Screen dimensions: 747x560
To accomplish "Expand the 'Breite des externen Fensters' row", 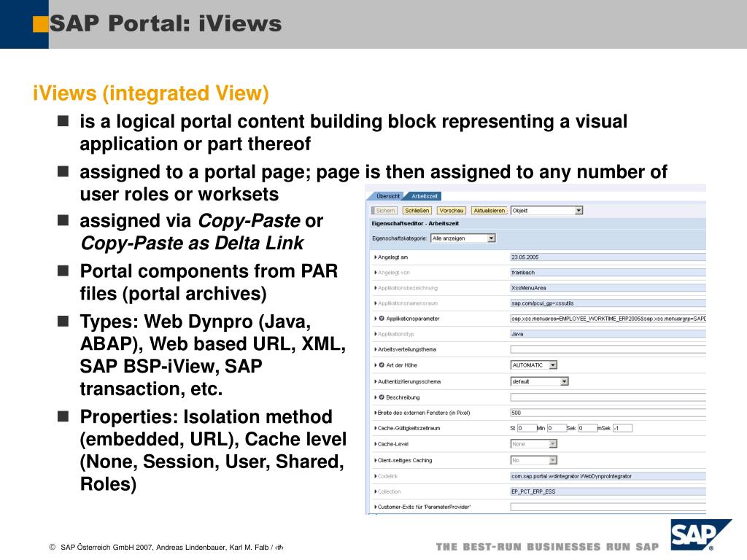I will coord(376,413).
